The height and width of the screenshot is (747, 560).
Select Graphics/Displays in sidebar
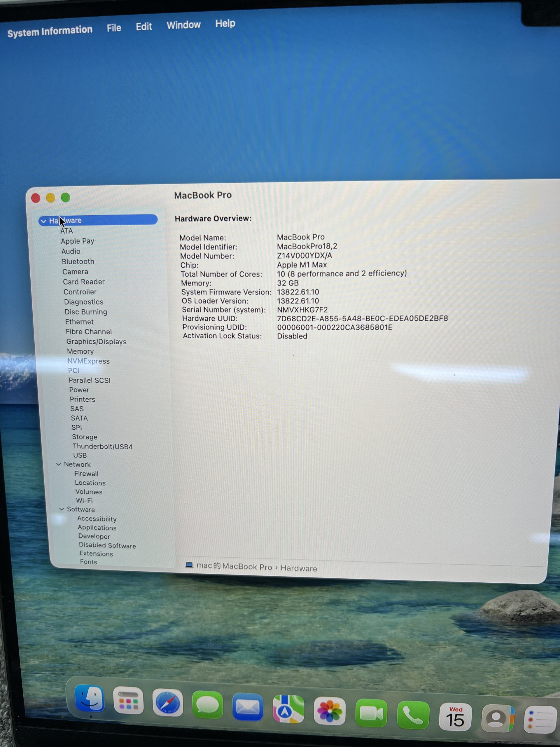96,342
